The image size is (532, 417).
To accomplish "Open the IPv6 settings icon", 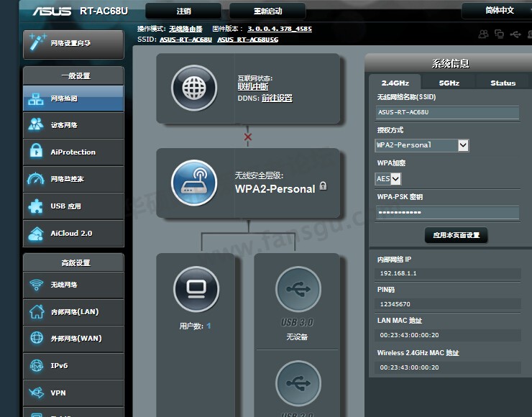I will tap(36, 366).
